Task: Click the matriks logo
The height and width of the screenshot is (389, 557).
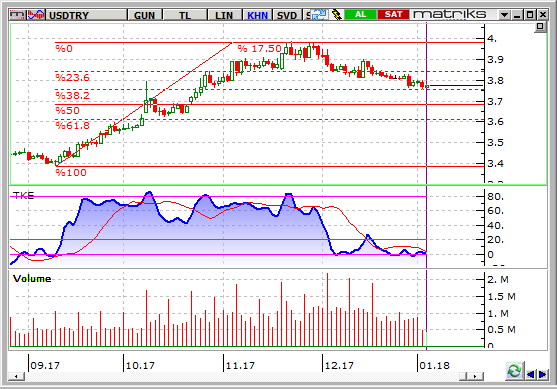Action: (450, 14)
